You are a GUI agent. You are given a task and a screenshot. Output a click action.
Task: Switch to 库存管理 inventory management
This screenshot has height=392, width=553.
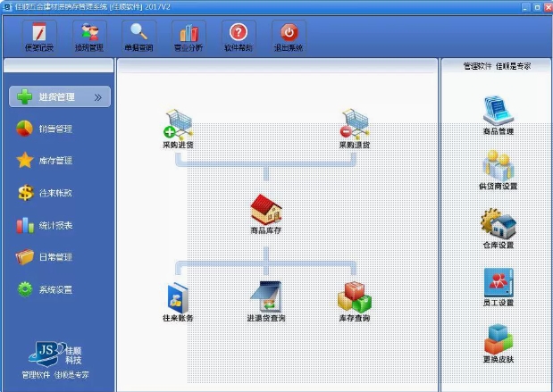pyautogui.click(x=45, y=161)
